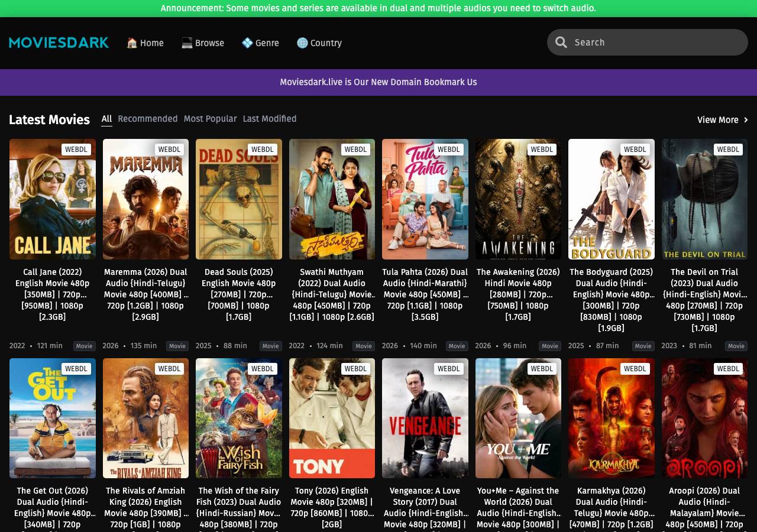Open the Home menu item
Image resolution: width=757 pixels, height=532 pixels.
point(145,43)
